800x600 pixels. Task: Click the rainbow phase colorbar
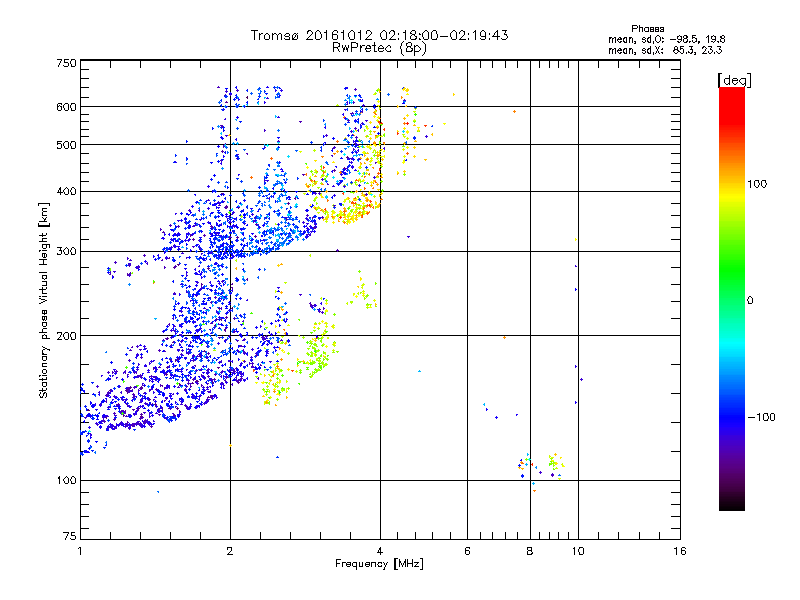(732, 299)
